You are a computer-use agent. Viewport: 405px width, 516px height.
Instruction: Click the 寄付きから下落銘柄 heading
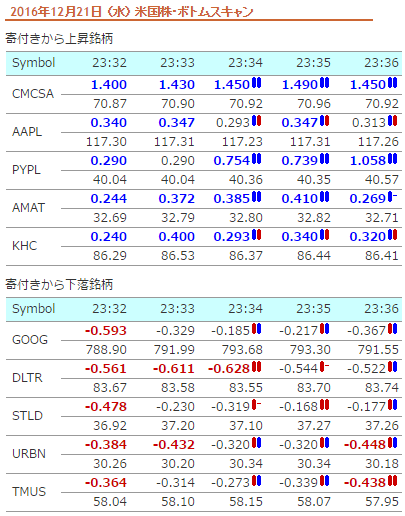tap(59, 284)
